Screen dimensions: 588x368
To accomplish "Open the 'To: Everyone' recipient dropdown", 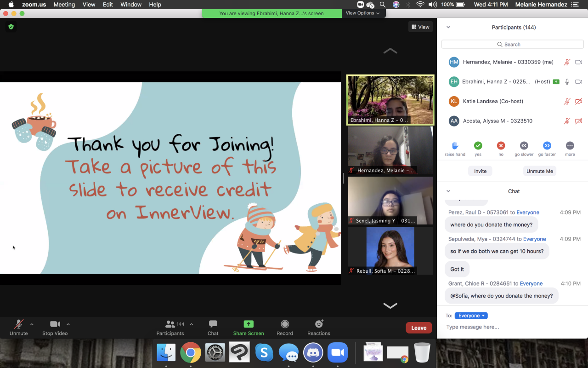I will 471,316.
